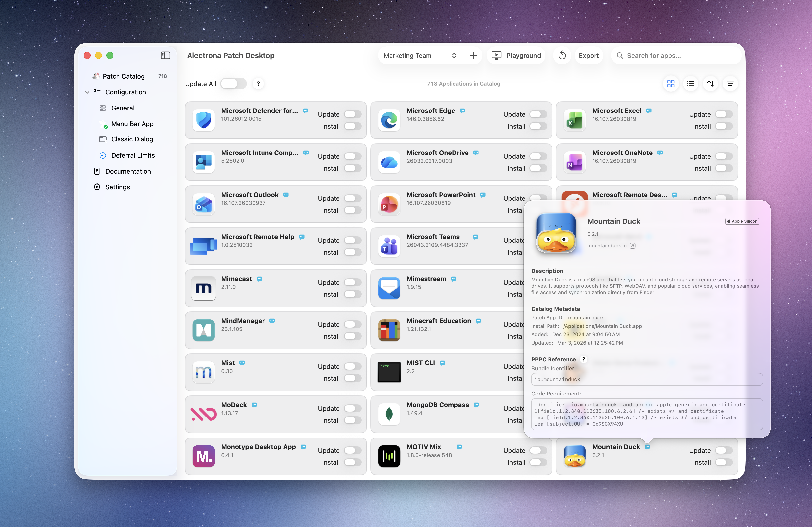Viewport: 812px width, 527px height.
Task: Toggle Install for Mountain Duck
Action: click(x=724, y=462)
